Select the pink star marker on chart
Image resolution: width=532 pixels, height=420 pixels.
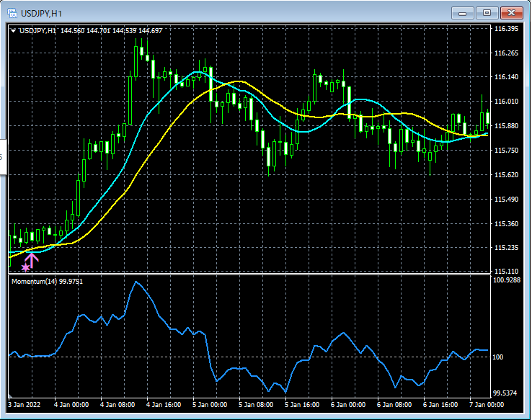(25, 268)
